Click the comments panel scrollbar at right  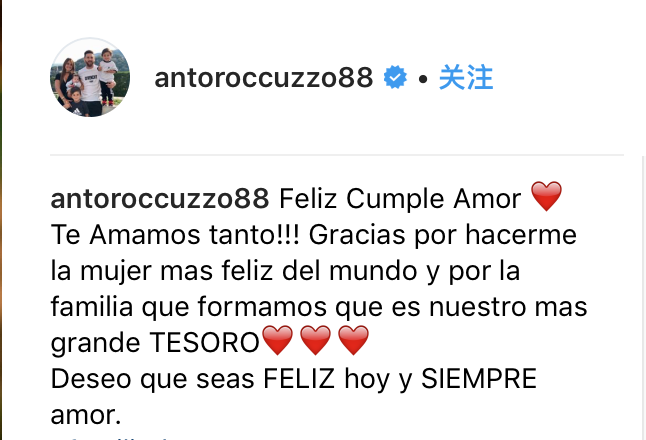(644, 298)
